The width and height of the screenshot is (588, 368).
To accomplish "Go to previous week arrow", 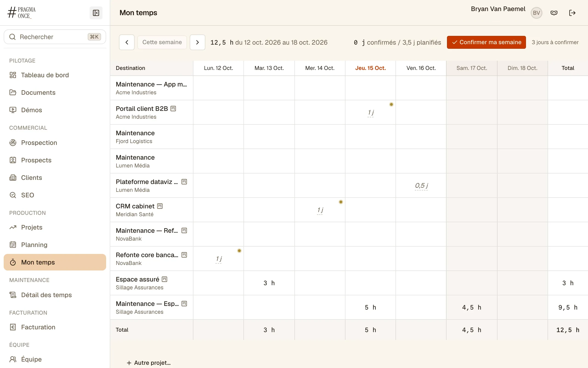I will [127, 42].
